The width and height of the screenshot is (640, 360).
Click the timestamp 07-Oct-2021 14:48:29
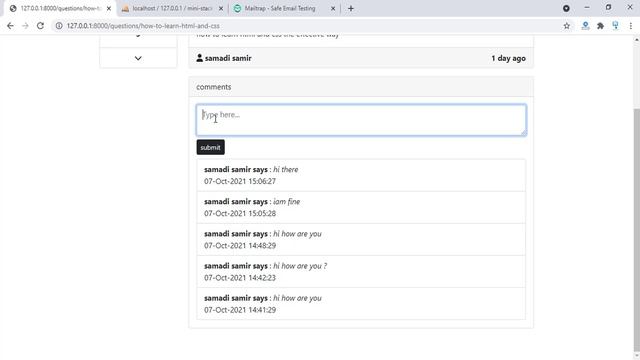[x=240, y=246]
